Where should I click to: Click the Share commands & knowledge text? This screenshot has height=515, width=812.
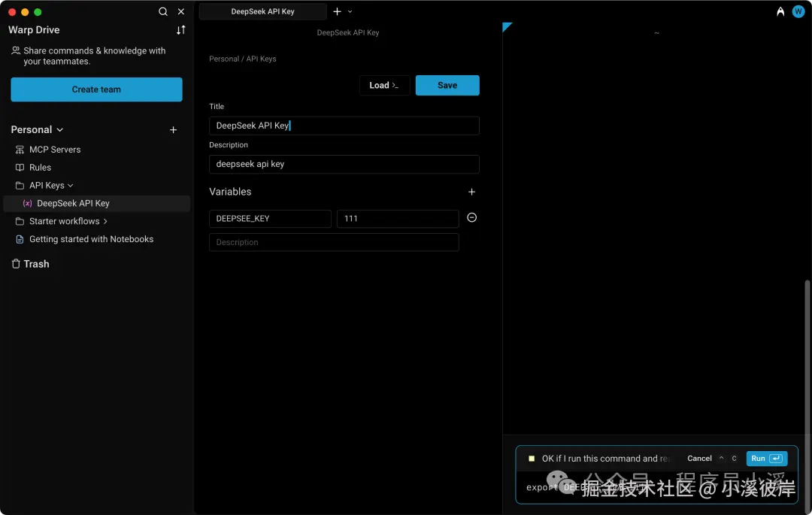click(x=94, y=56)
